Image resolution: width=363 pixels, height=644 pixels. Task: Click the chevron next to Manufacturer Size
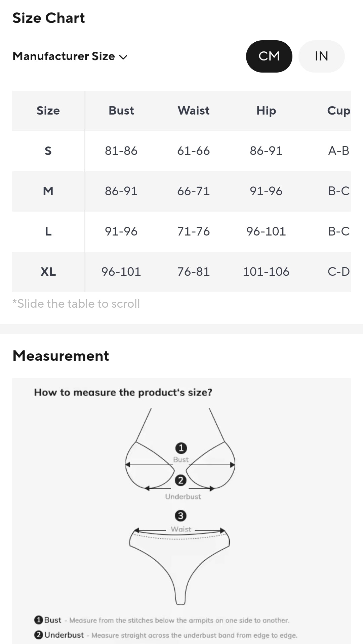(x=123, y=57)
